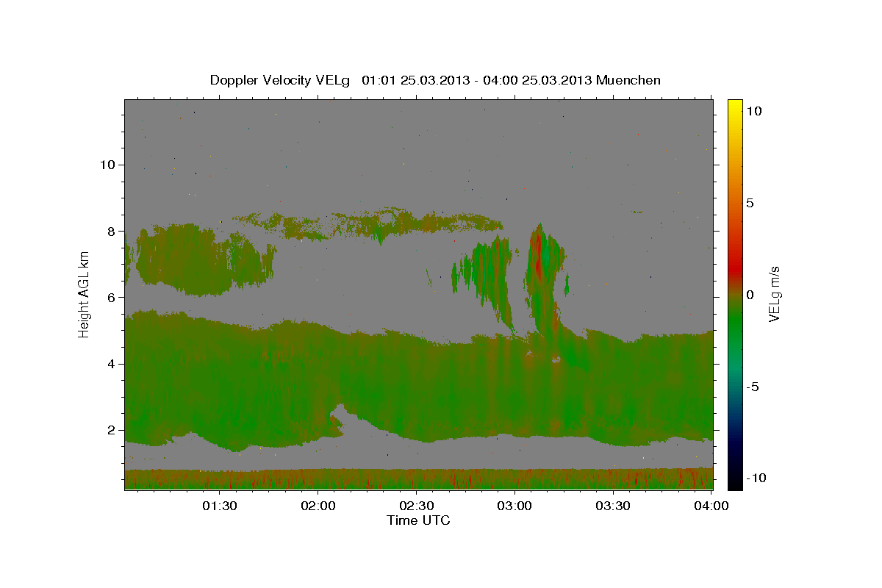This screenshot has width=882, height=588.
Task: Click the height tick label '2'
Action: pyautogui.click(x=111, y=430)
